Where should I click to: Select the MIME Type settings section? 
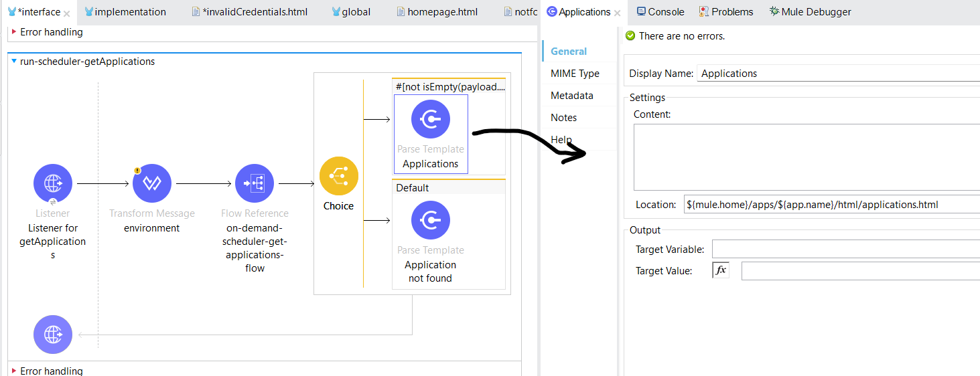coord(575,74)
